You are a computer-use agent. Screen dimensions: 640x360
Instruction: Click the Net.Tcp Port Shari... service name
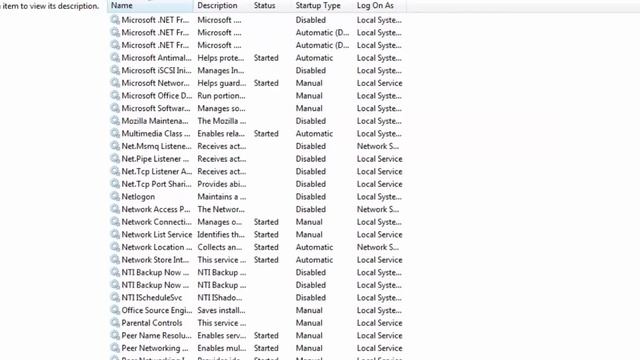pyautogui.click(x=156, y=184)
